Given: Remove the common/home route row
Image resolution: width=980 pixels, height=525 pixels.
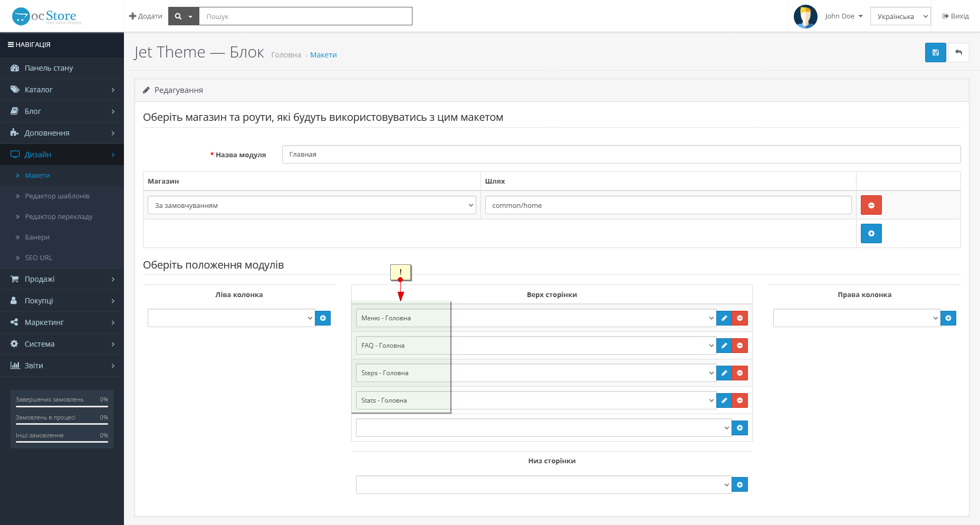Looking at the screenshot, I should (x=871, y=205).
